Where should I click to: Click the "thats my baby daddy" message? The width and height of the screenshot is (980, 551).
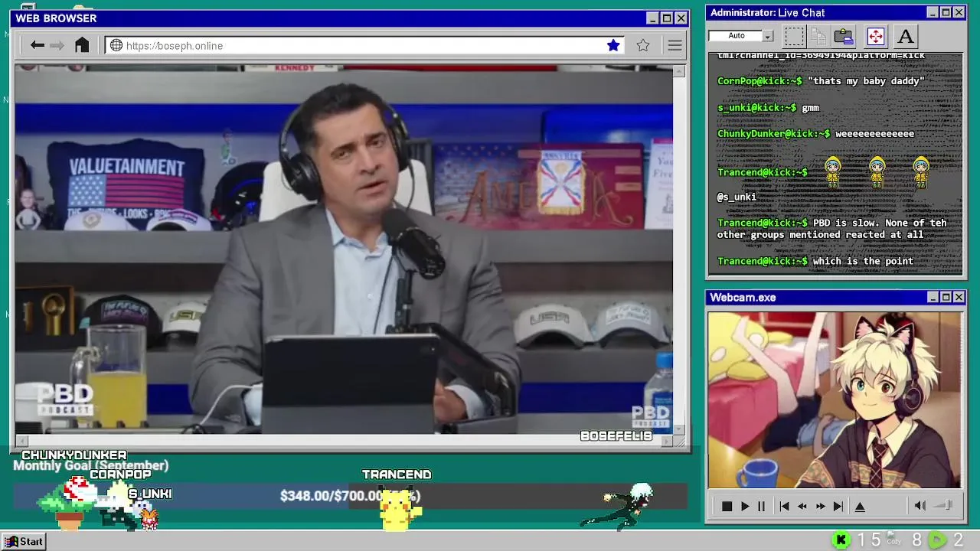tap(866, 81)
